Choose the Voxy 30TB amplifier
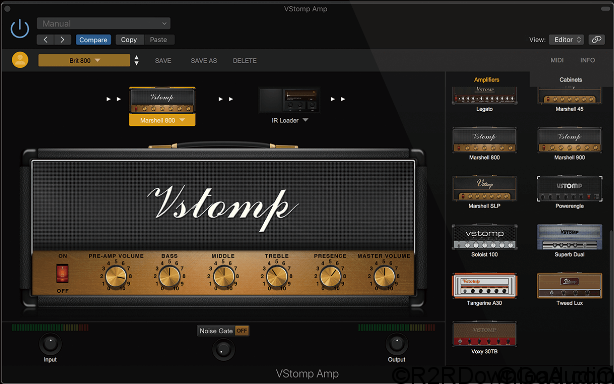Image resolution: width=614 pixels, height=384 pixels. click(484, 338)
